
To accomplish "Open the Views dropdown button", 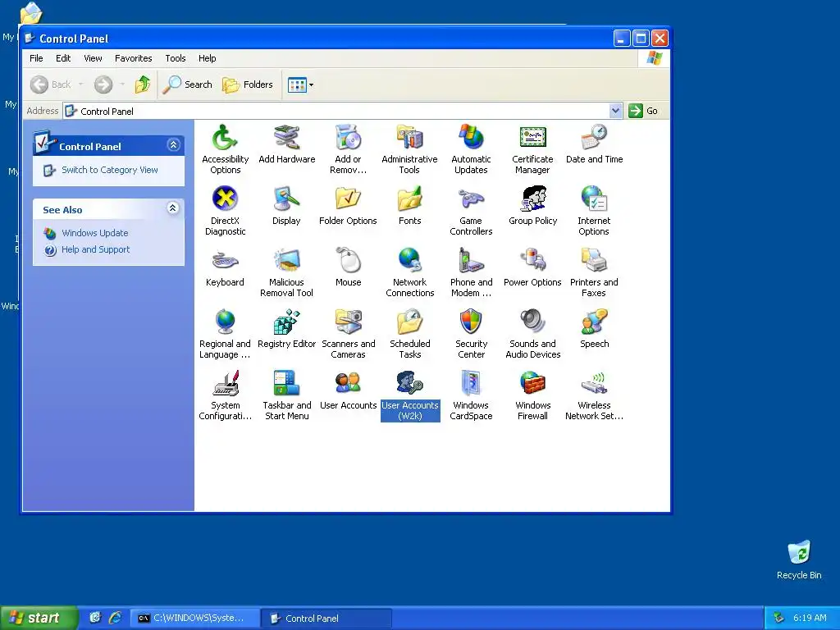I will [300, 84].
